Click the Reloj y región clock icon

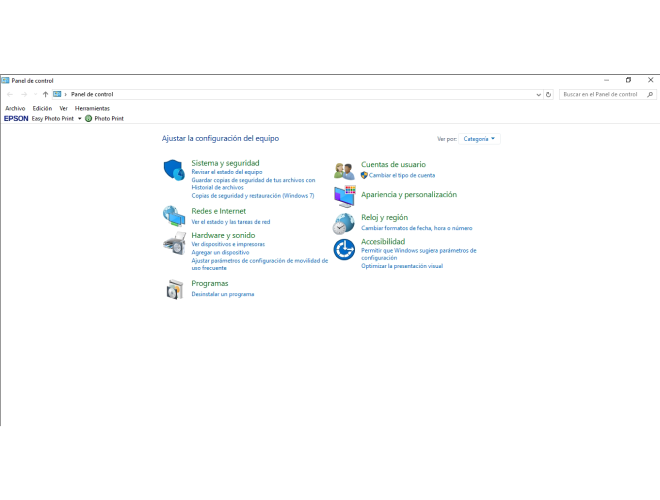pyautogui.click(x=344, y=223)
